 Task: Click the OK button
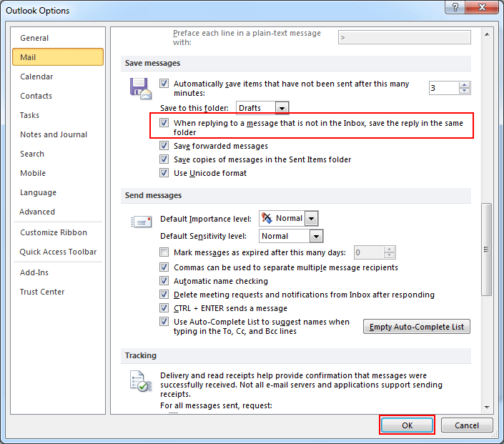click(x=407, y=425)
